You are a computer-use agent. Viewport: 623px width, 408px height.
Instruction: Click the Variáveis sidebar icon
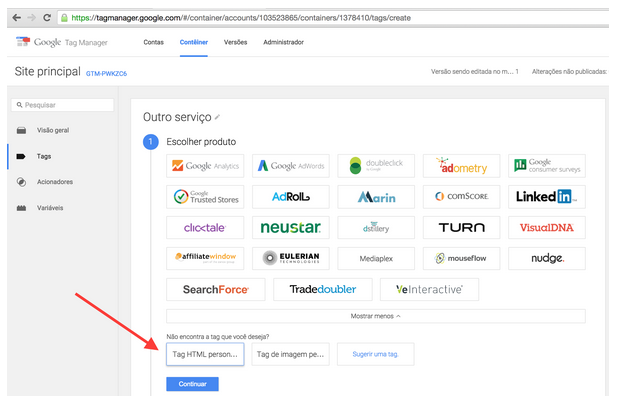pos(21,208)
